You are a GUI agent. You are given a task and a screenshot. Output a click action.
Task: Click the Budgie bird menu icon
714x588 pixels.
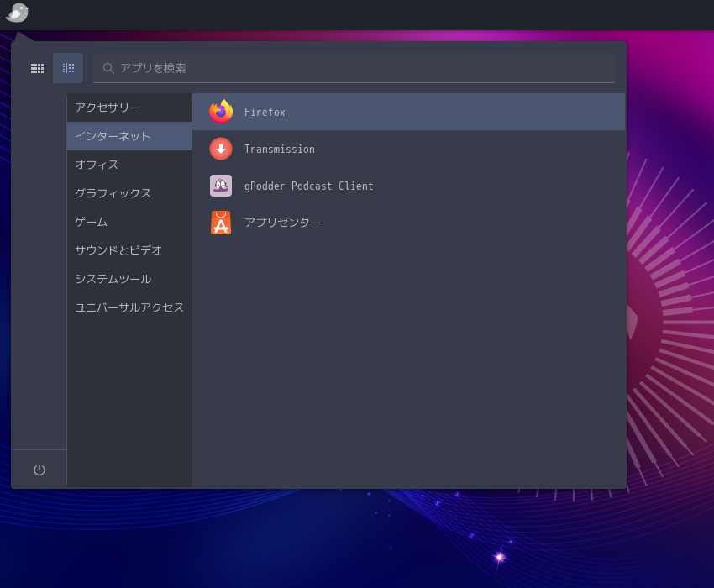[x=18, y=13]
